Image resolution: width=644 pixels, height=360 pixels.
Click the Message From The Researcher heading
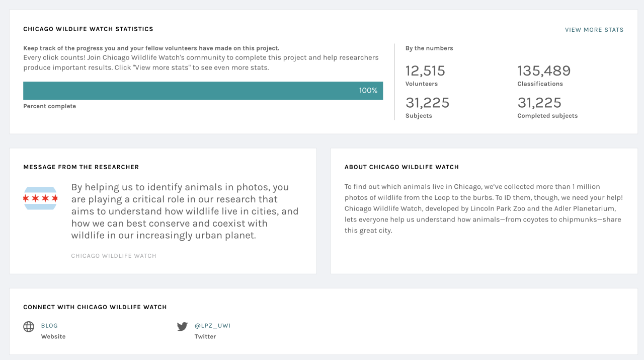pos(81,167)
